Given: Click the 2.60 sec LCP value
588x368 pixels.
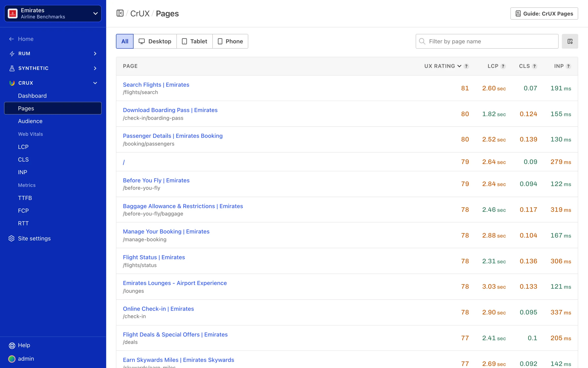Looking at the screenshot, I should (494, 88).
